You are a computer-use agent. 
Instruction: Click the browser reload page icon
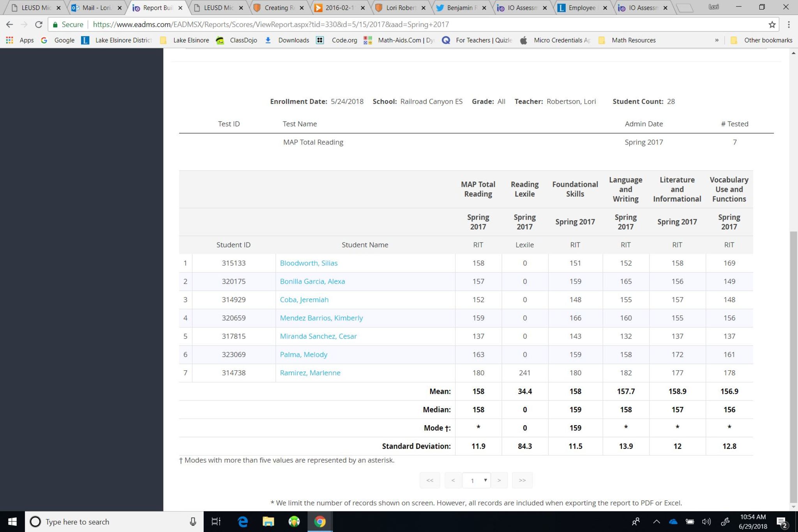39,25
